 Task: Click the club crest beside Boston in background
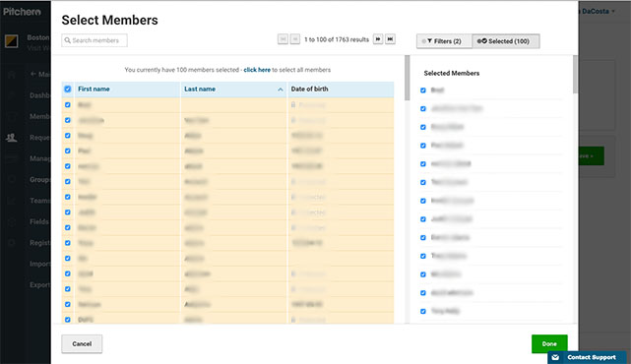click(x=11, y=41)
